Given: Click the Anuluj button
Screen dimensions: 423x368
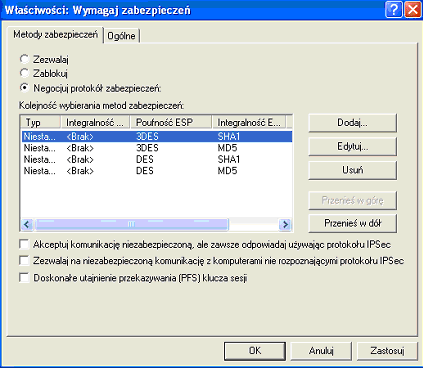Looking at the screenshot, I should click(x=321, y=351).
